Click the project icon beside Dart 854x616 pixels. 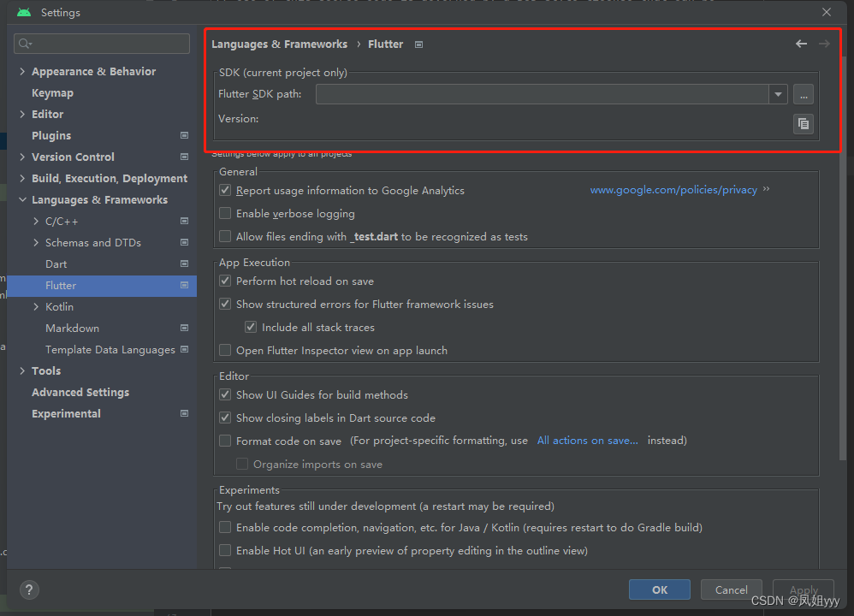coord(185,264)
